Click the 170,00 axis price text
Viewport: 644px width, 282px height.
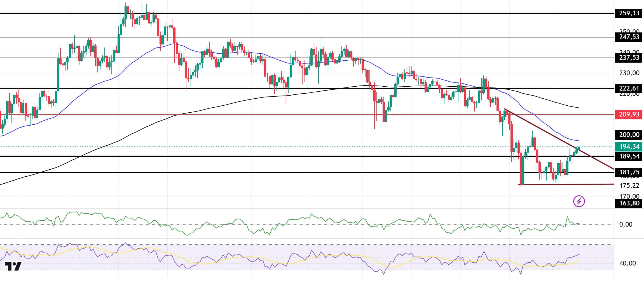629,196
